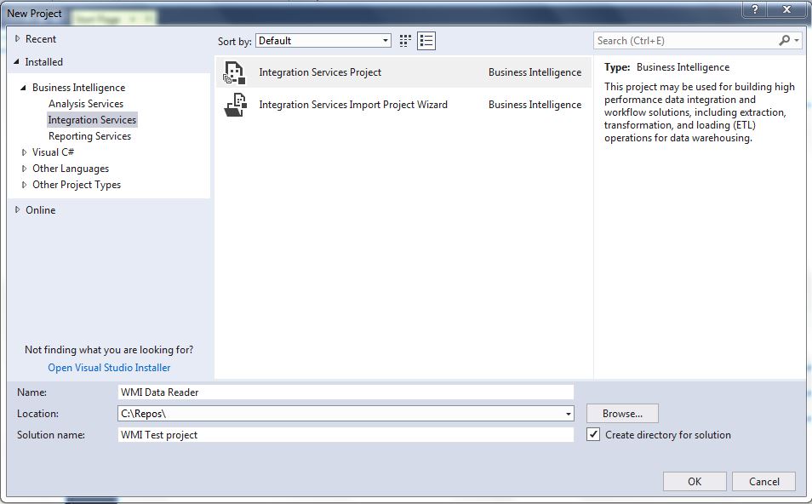Select the Visual C# category label

pyautogui.click(x=54, y=152)
